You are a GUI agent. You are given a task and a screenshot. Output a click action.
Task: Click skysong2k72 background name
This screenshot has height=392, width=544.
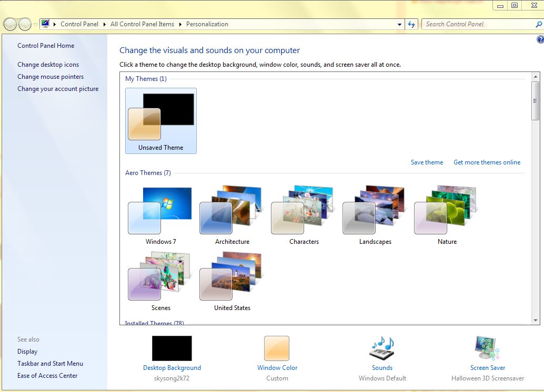point(172,378)
